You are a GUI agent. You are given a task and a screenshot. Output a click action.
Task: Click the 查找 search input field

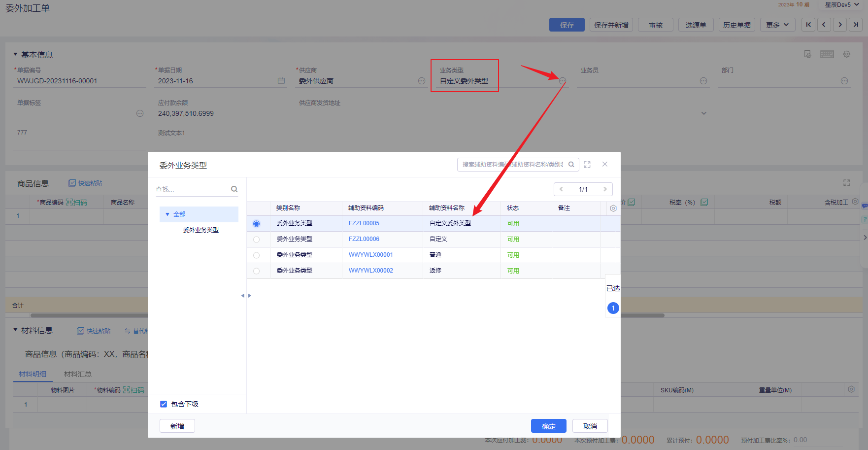pos(192,189)
